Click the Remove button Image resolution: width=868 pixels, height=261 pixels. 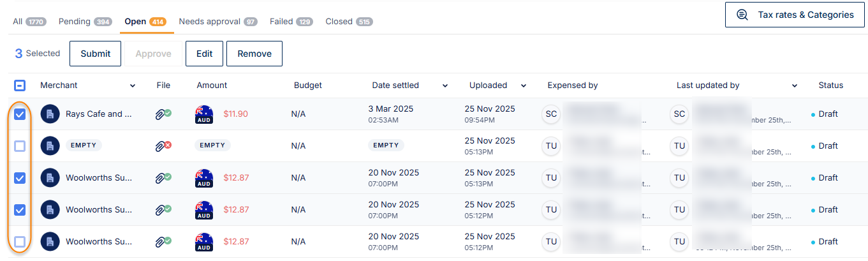click(254, 54)
